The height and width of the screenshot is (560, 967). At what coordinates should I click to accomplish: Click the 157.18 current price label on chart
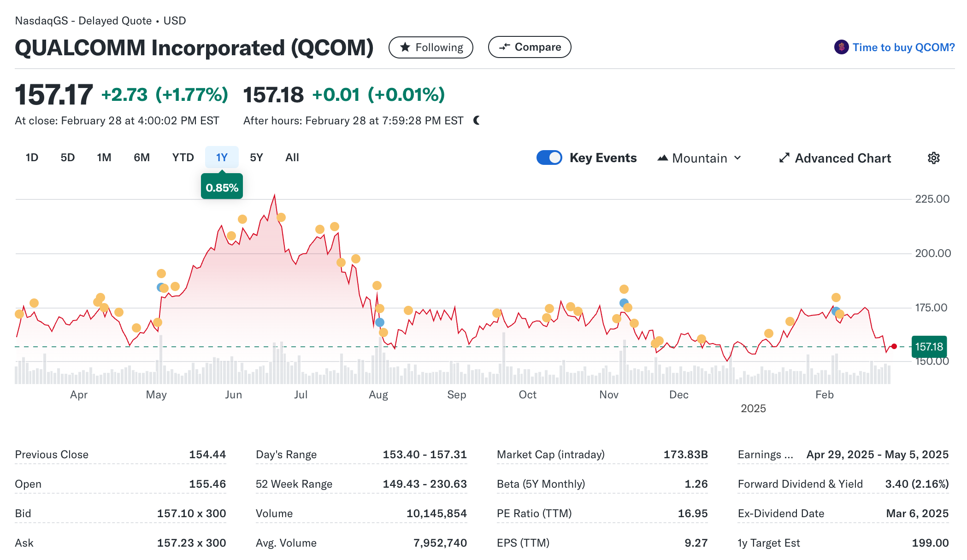929,347
